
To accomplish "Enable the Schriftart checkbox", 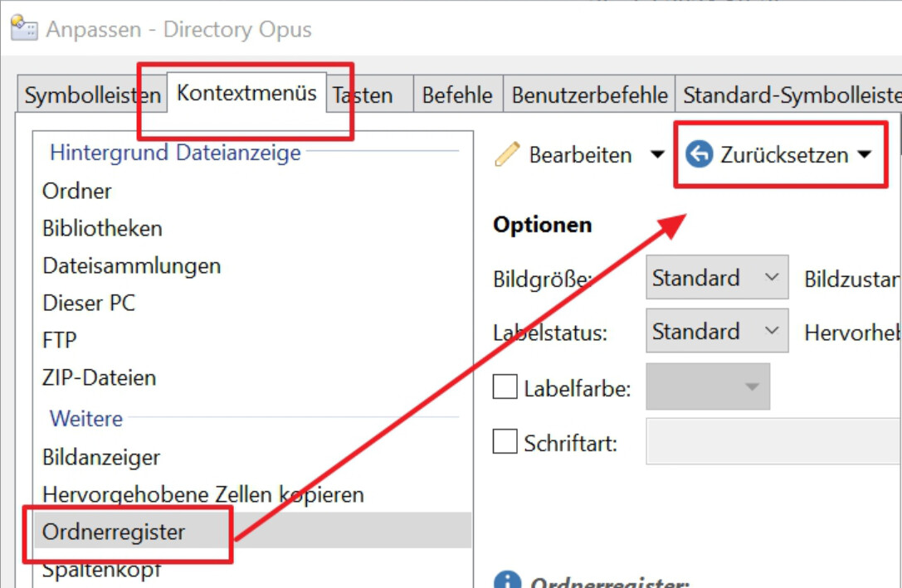I will click(505, 441).
